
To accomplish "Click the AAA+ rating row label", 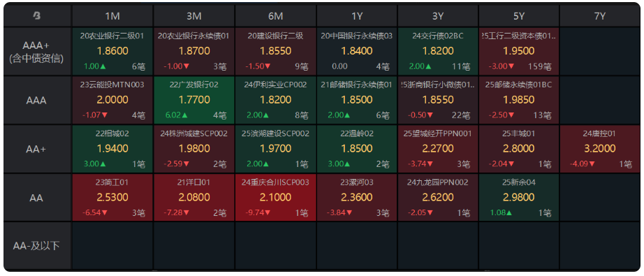I will click(x=37, y=51).
